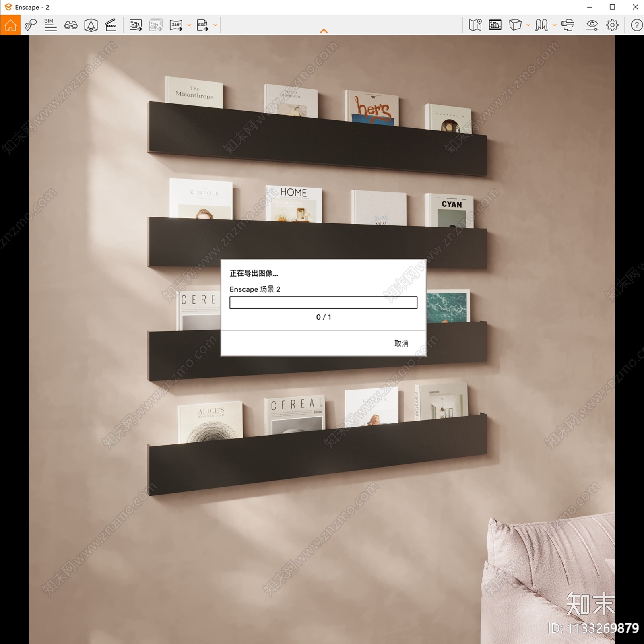
Task: Close the Enscape window
Action: pos(635,7)
